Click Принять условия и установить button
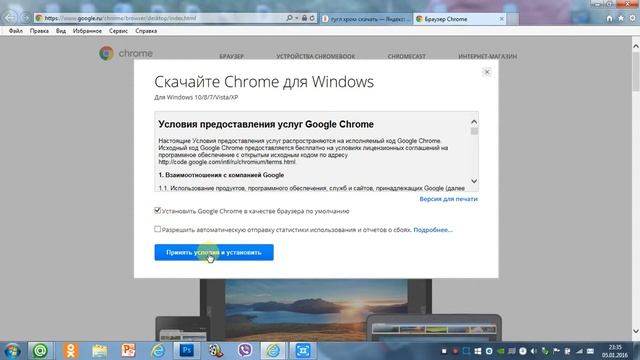 [214, 252]
